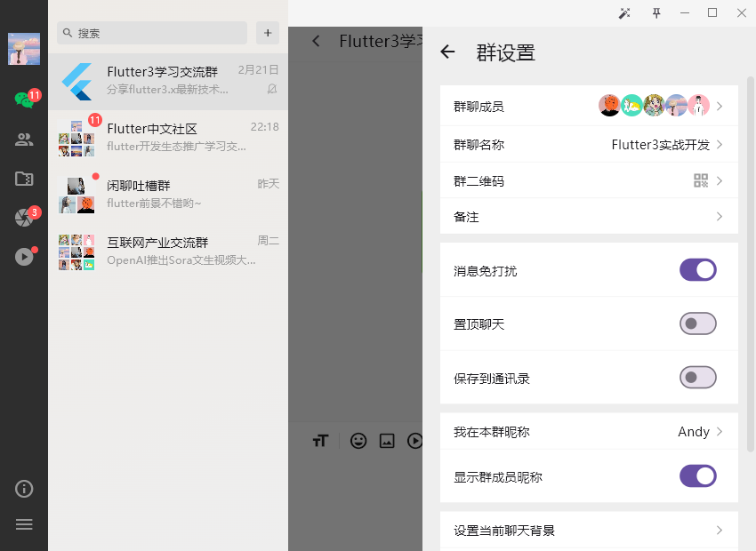
Task: Open the emoji picker icon
Action: 358,441
